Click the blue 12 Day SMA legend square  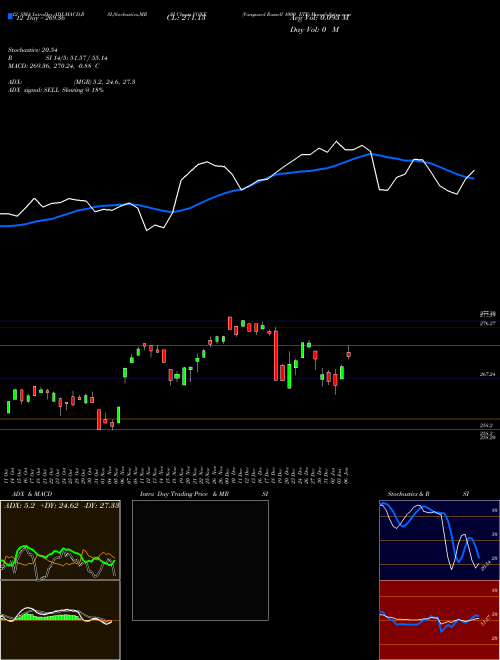click(10, 16)
